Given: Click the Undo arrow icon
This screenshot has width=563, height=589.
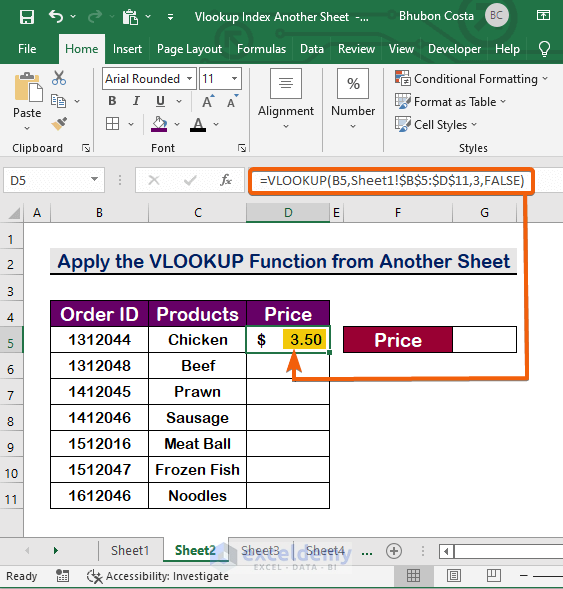Looking at the screenshot, I should [x=56, y=17].
